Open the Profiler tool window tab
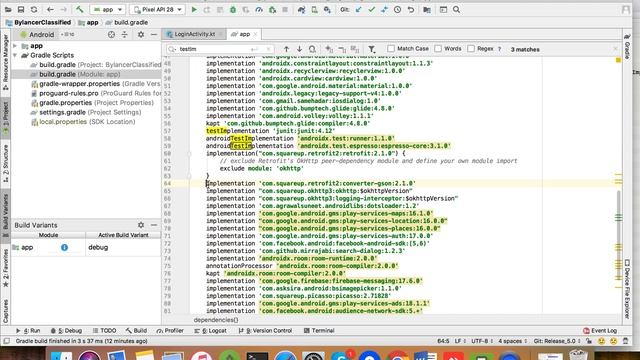The image size is (640, 360). click(170, 331)
